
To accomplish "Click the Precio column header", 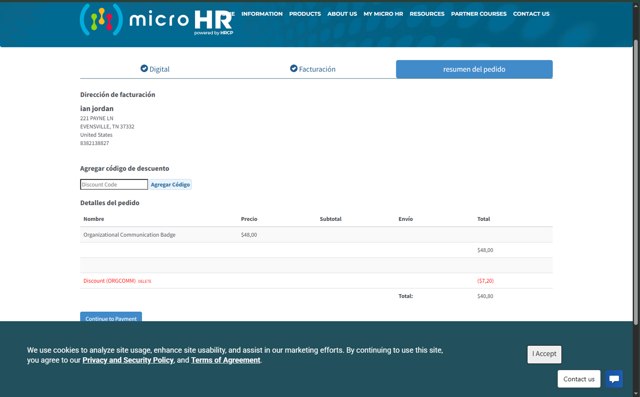I will point(249,219).
